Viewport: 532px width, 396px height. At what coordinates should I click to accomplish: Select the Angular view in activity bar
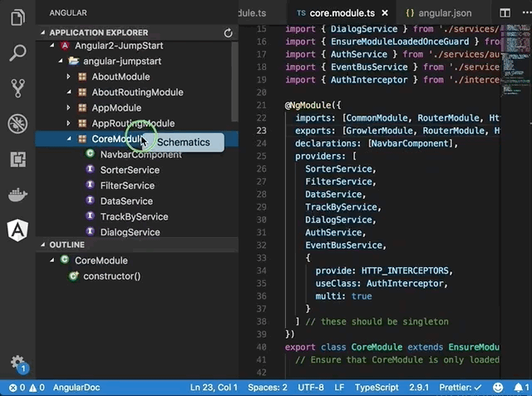[x=17, y=230]
